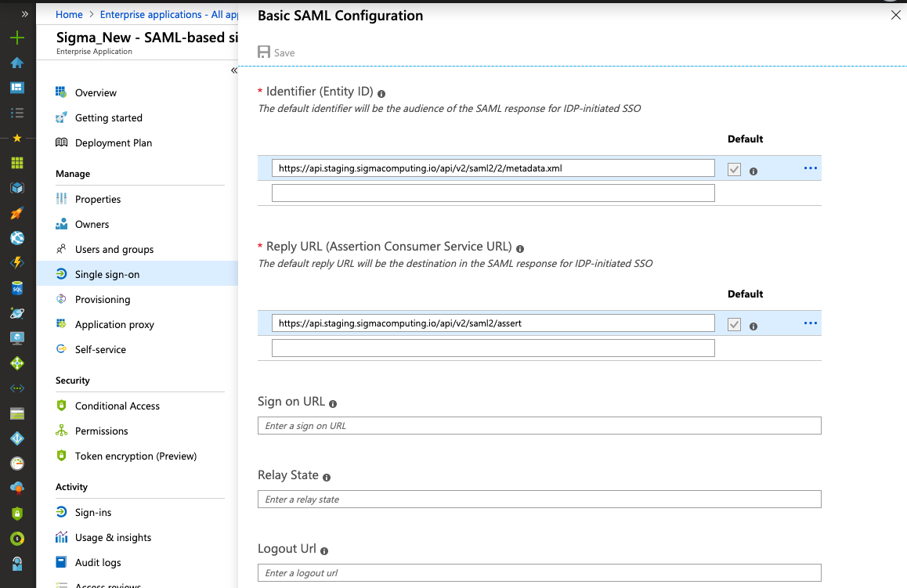This screenshot has height=588, width=907.
Task: Expand the left portal sidebar with double chevron
Action: coord(25,14)
